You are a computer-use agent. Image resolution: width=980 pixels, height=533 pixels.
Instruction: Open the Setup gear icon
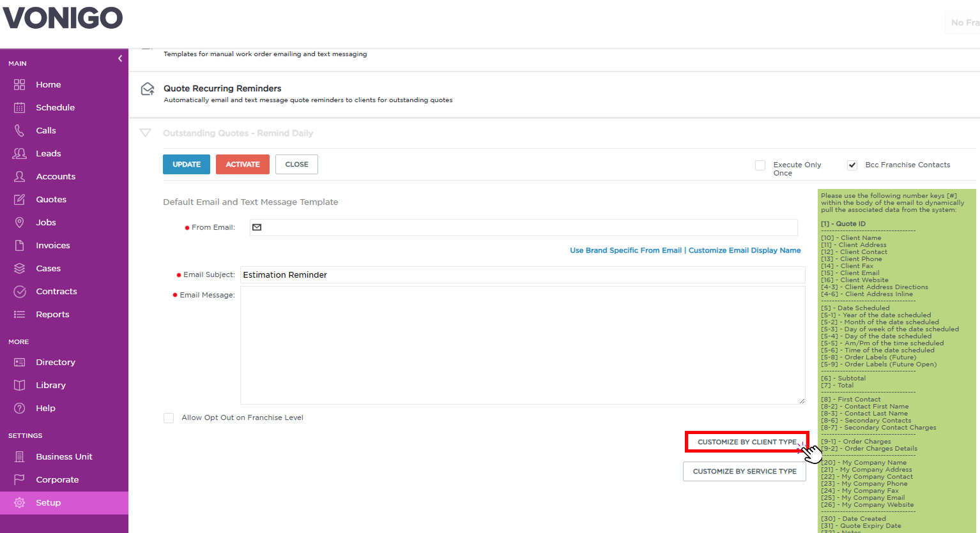point(20,502)
